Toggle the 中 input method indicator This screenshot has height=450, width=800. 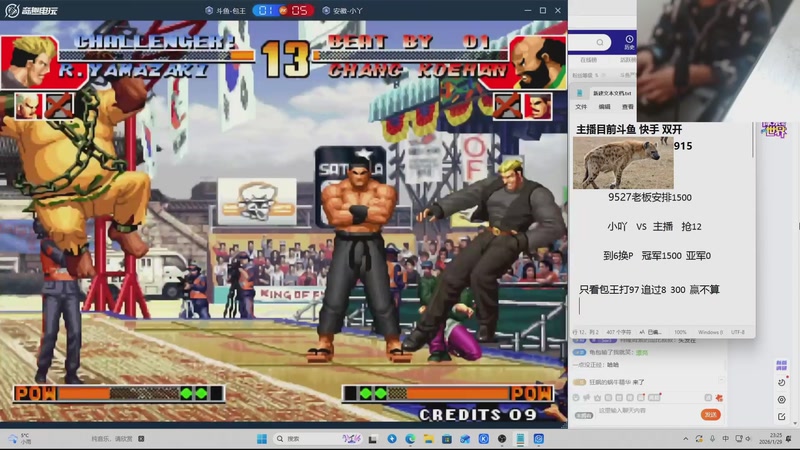click(725, 439)
